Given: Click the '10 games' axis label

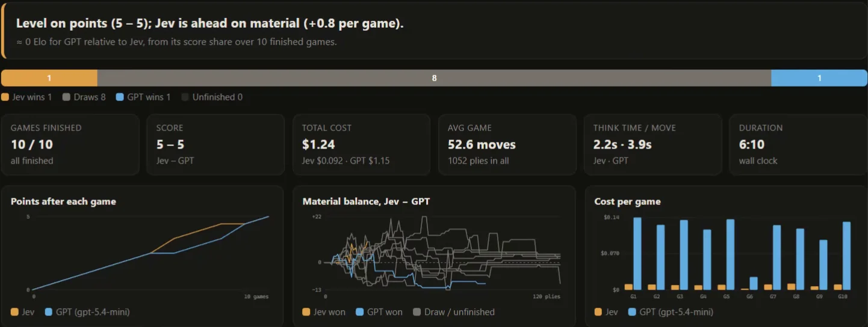Looking at the screenshot, I should point(256,296).
